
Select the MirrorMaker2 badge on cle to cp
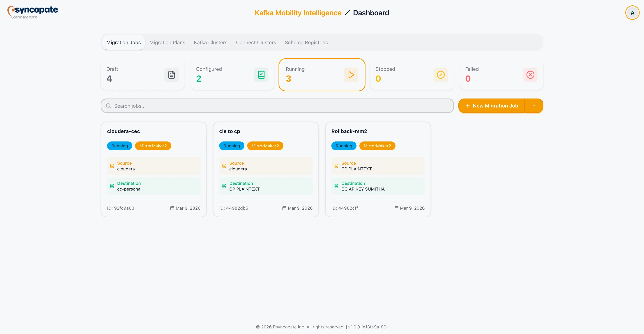pyautogui.click(x=265, y=146)
